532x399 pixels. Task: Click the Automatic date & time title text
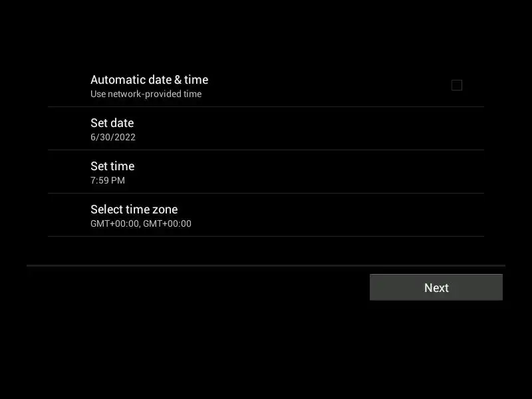(149, 80)
